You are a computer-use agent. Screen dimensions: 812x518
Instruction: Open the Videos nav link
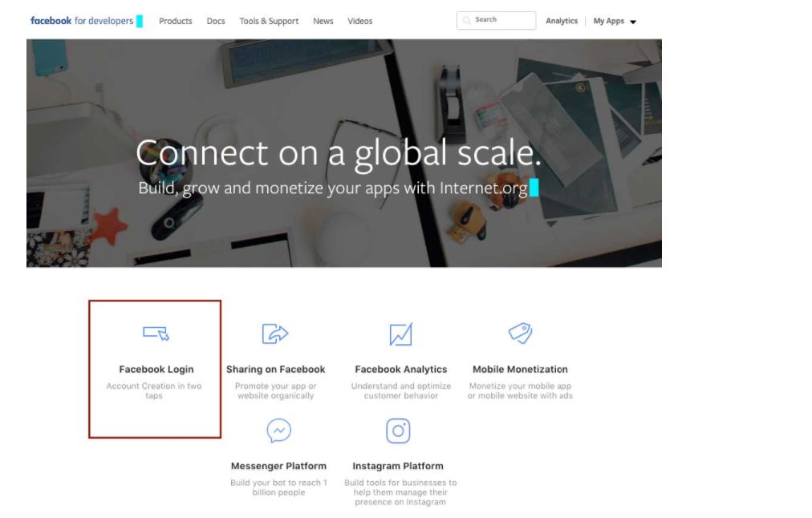tap(360, 21)
